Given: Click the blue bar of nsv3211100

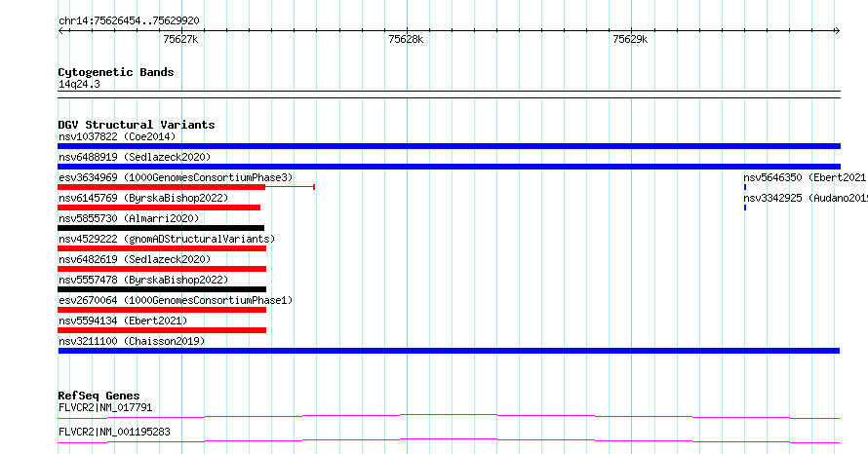Looking at the screenshot, I should (x=449, y=351).
